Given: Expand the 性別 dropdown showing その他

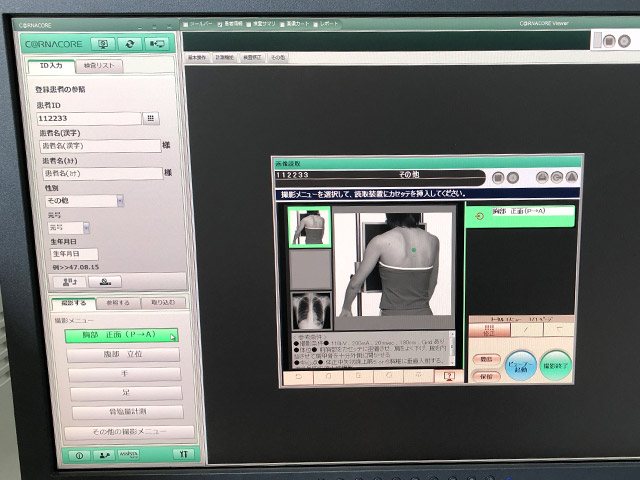Looking at the screenshot, I should coord(120,201).
